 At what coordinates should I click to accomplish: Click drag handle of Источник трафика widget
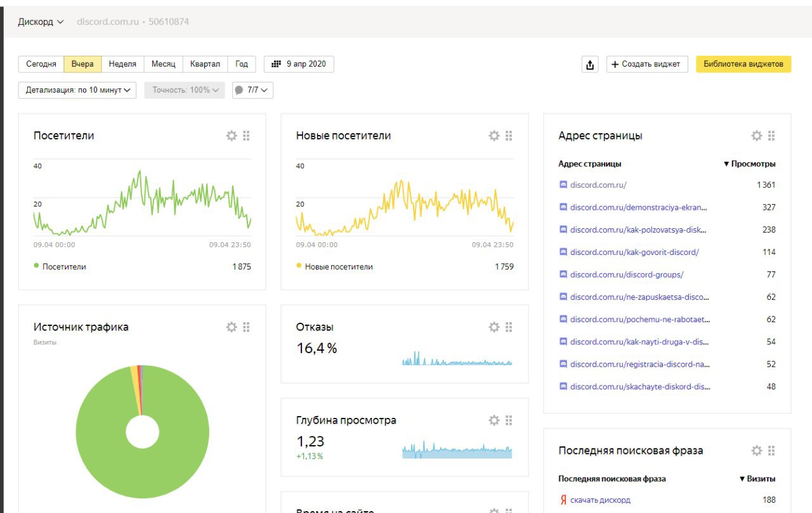(x=247, y=327)
